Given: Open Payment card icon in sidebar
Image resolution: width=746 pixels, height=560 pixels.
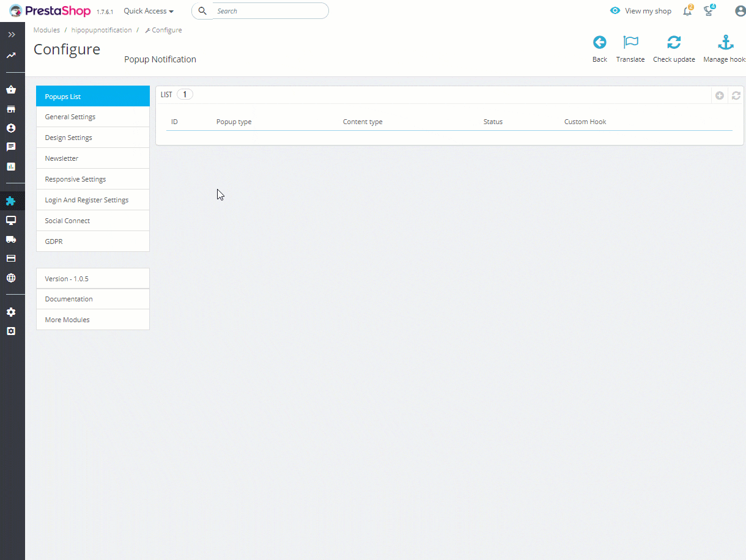Looking at the screenshot, I should (11, 259).
